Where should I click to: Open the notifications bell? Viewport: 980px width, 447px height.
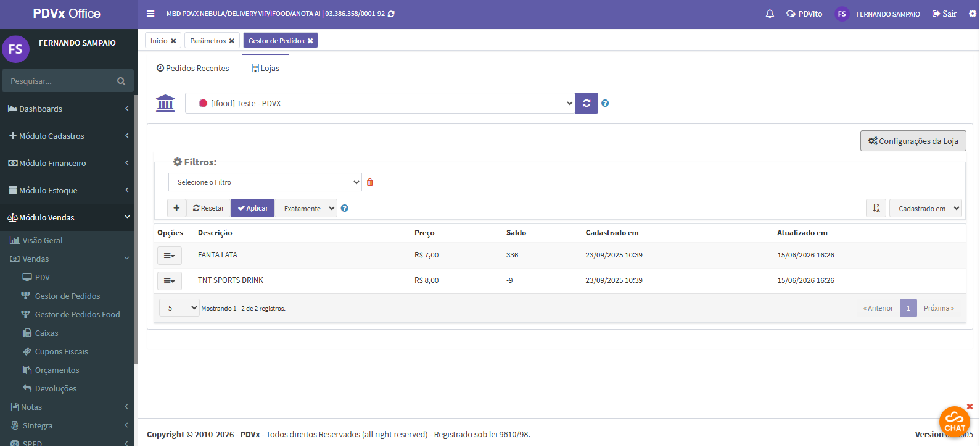(770, 14)
